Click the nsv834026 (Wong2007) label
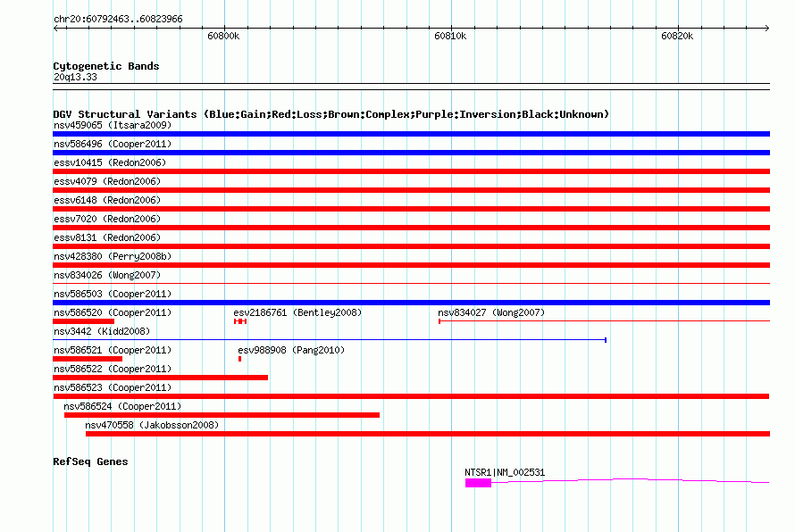795x532 pixels. (107, 275)
